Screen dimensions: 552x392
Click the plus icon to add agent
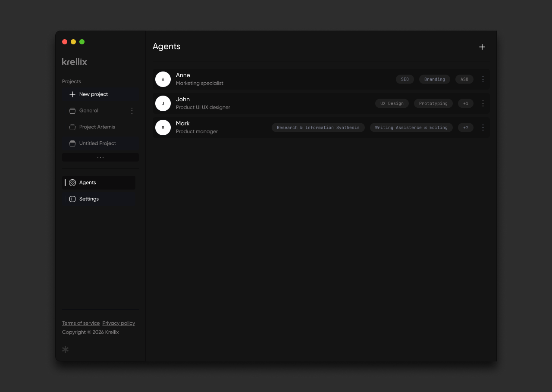pos(482,47)
